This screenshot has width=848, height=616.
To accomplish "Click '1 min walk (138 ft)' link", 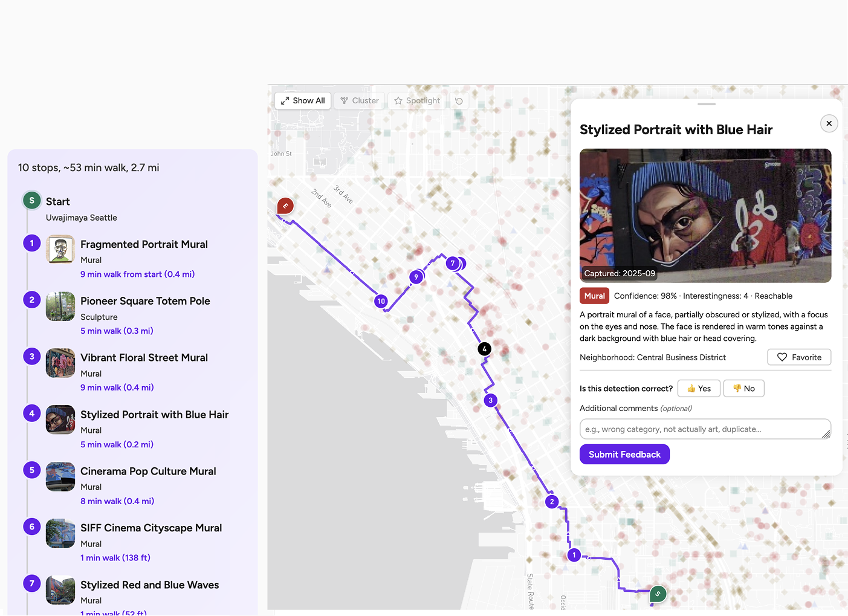I will 115,558.
